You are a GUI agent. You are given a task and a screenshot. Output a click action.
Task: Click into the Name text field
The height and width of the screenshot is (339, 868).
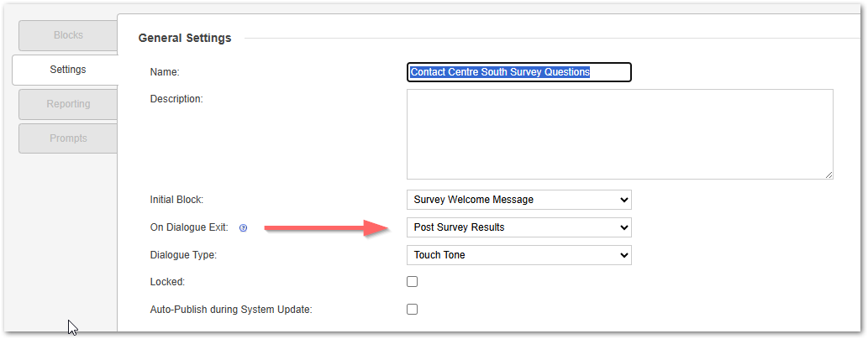(518, 72)
